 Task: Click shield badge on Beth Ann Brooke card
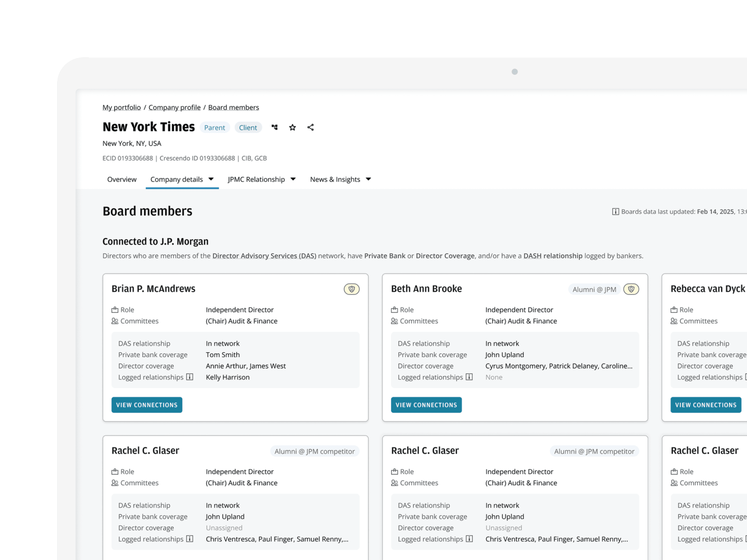631,289
